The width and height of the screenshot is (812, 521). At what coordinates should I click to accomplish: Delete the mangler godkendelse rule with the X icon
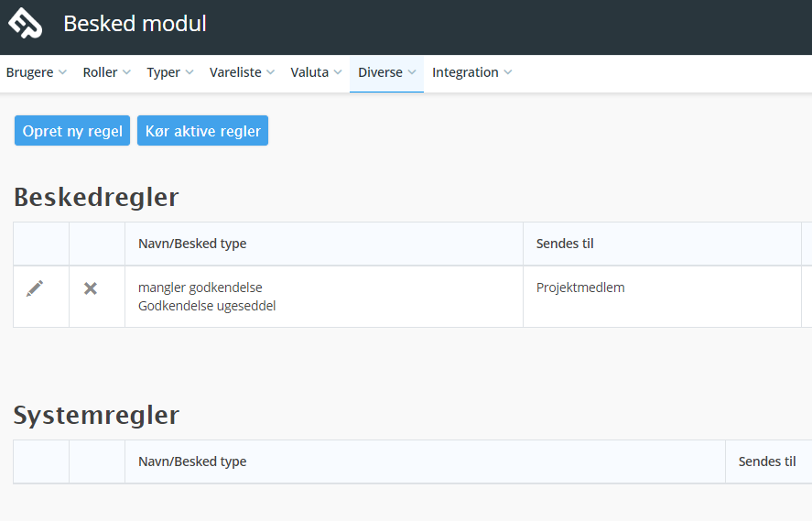click(x=91, y=288)
